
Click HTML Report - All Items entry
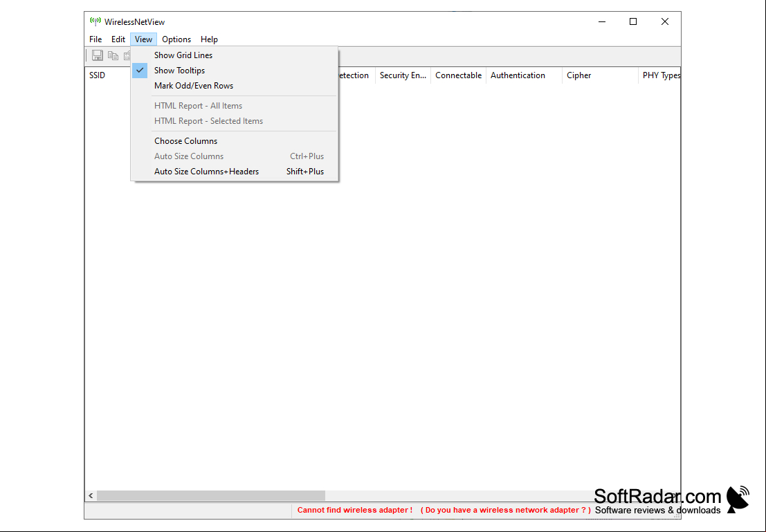click(x=235, y=106)
